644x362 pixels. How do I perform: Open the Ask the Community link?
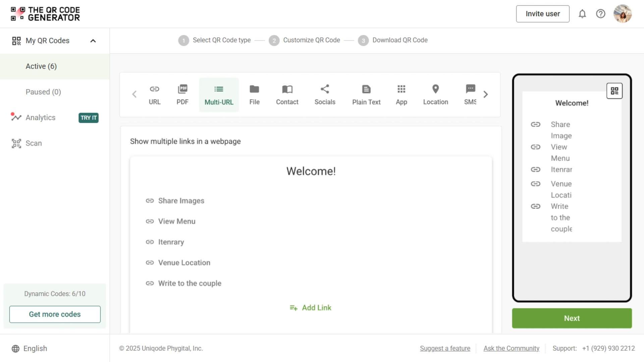click(x=512, y=349)
